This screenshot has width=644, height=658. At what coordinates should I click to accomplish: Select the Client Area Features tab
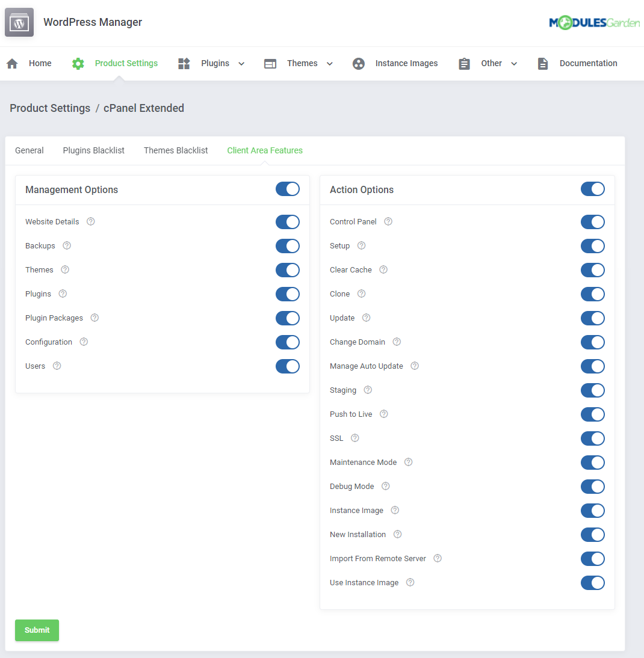click(x=265, y=150)
